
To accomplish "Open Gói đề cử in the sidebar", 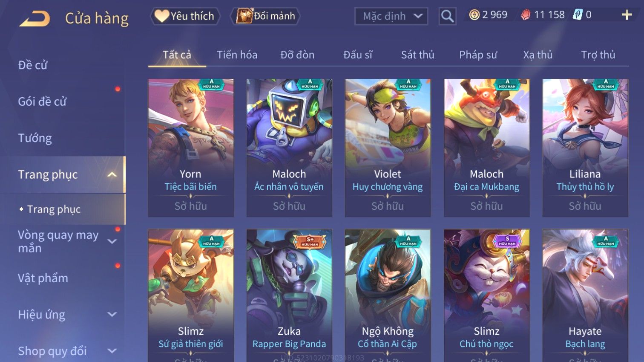I will pyautogui.click(x=42, y=101).
